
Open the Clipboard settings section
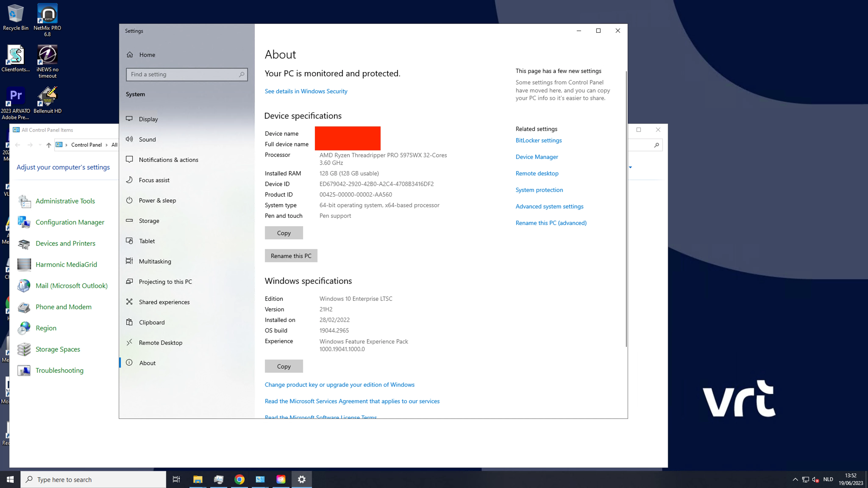(x=152, y=322)
